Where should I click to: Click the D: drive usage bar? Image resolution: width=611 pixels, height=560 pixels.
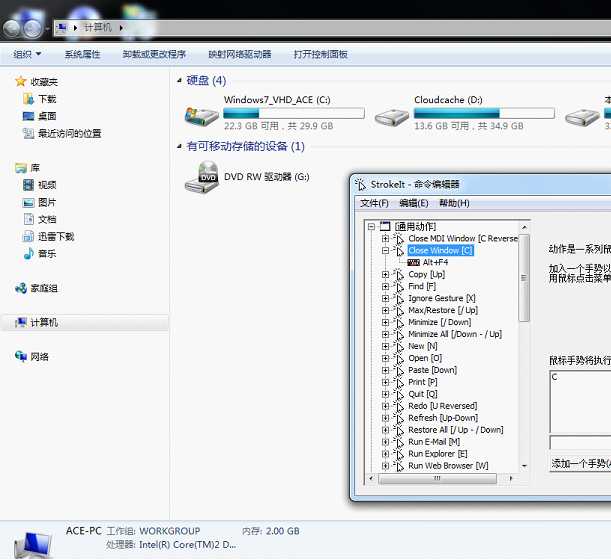click(484, 113)
